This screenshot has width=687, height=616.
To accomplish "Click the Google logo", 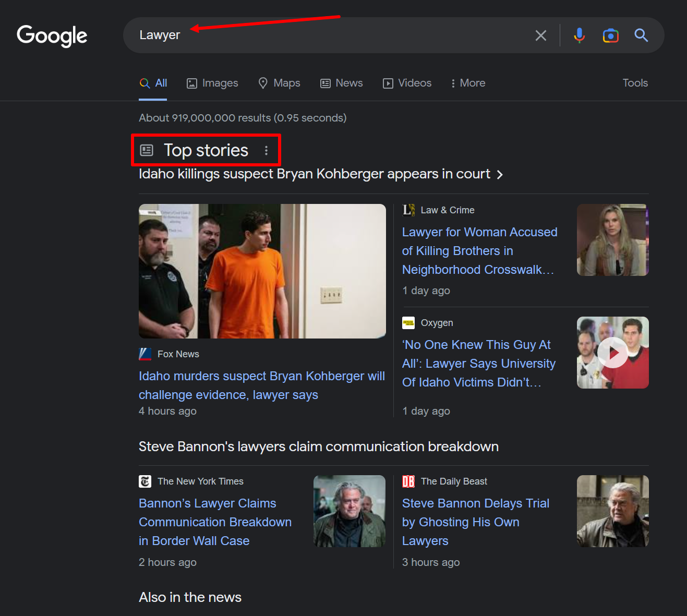I will [52, 35].
